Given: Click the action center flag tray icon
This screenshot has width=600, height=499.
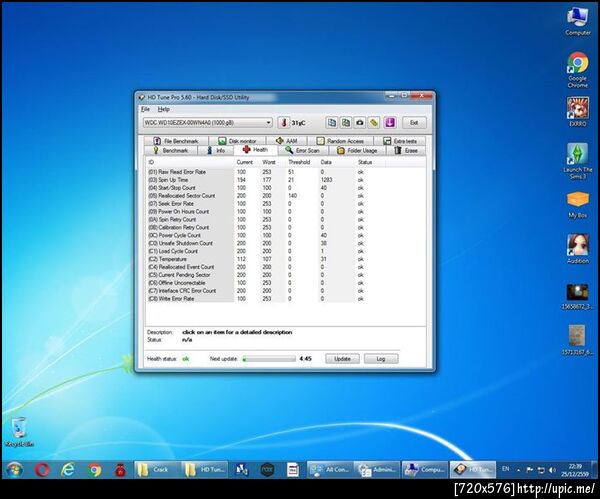Looking at the screenshot, I should [530, 470].
